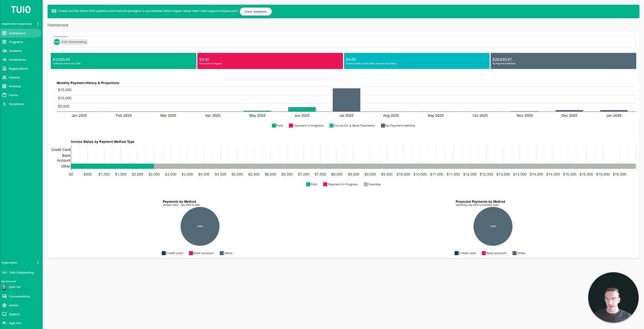Open the Organization selector field

tap(343, 42)
